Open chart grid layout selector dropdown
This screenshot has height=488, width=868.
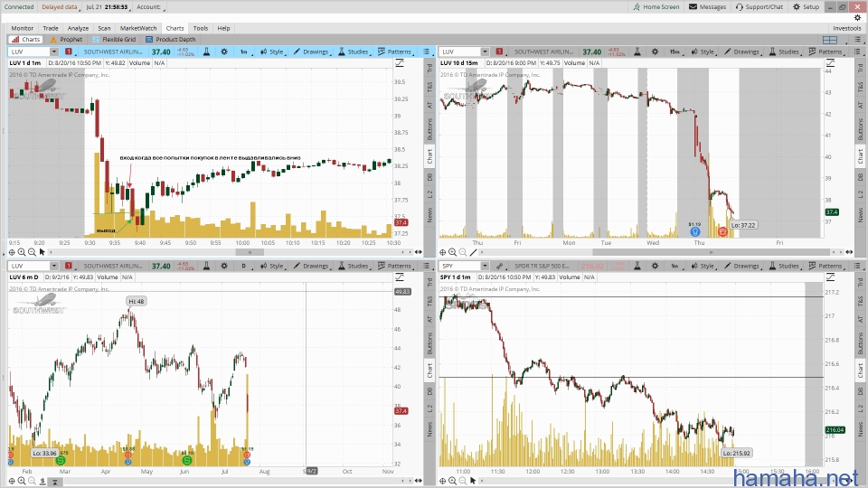pyautogui.click(x=834, y=39)
